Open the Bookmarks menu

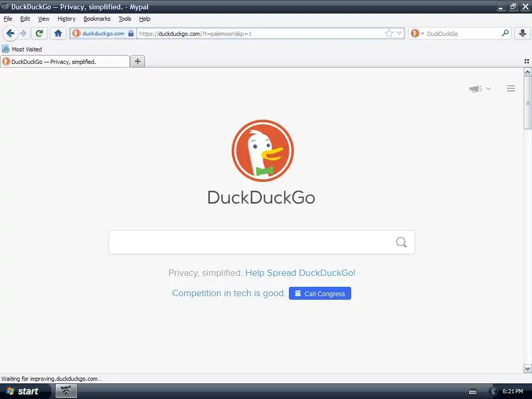coord(97,19)
